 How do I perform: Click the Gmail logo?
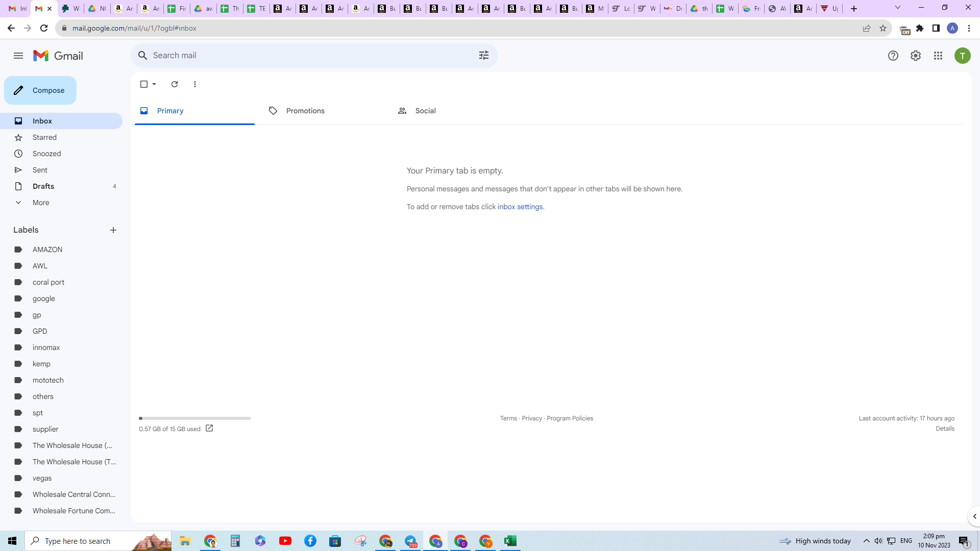click(58, 56)
